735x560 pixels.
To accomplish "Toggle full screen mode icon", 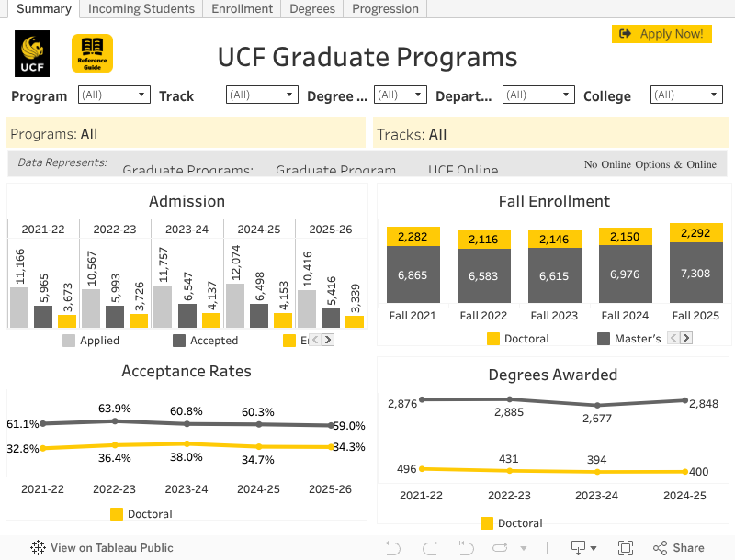I will click(x=627, y=548).
